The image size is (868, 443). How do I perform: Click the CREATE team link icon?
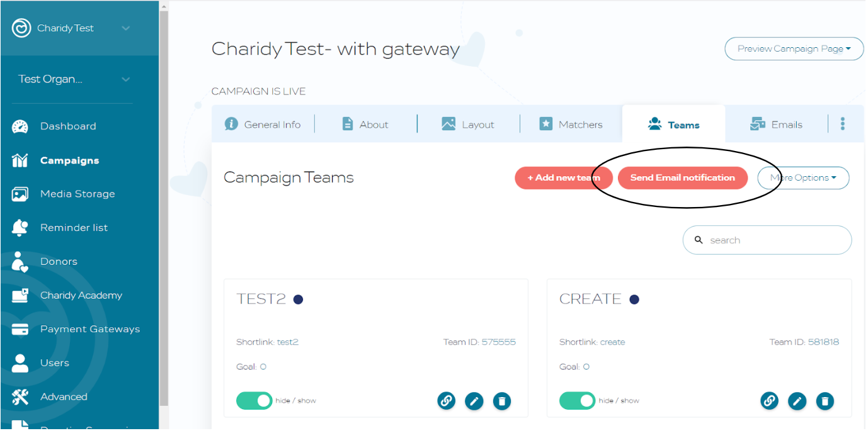tap(770, 400)
